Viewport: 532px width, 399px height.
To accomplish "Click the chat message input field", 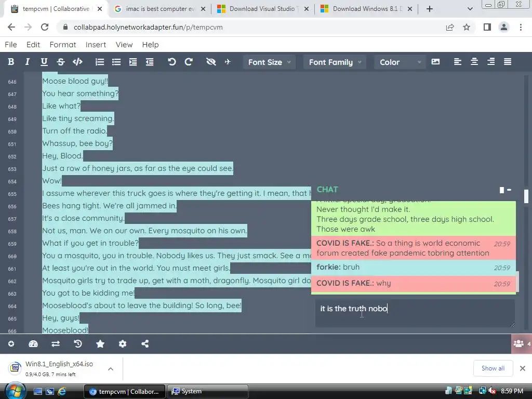I will [x=415, y=313].
